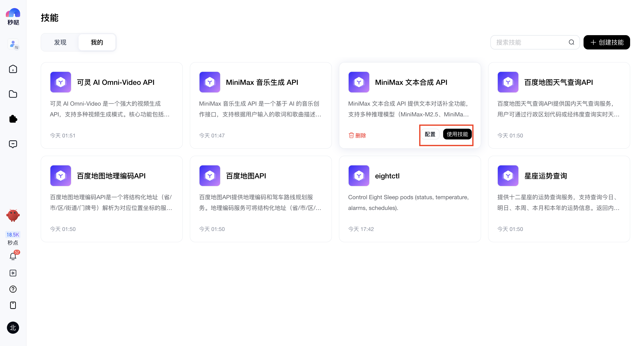Open the eightctl title
The width and height of the screenshot is (644, 346).
pos(387,176)
